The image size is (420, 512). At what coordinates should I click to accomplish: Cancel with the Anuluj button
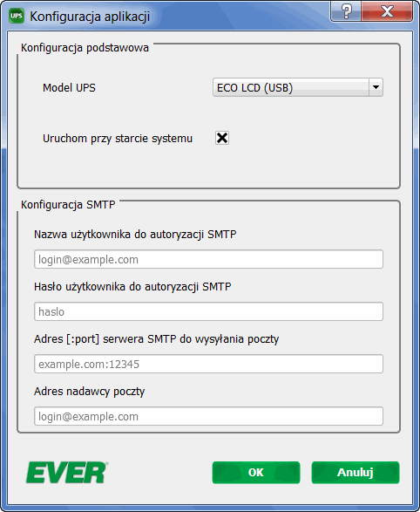click(356, 473)
